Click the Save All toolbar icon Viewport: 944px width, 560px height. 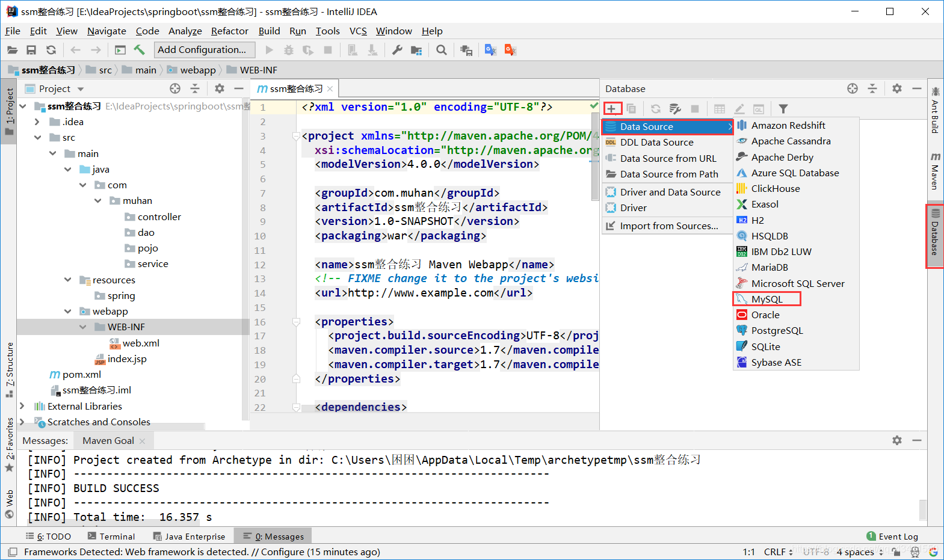pos(31,50)
